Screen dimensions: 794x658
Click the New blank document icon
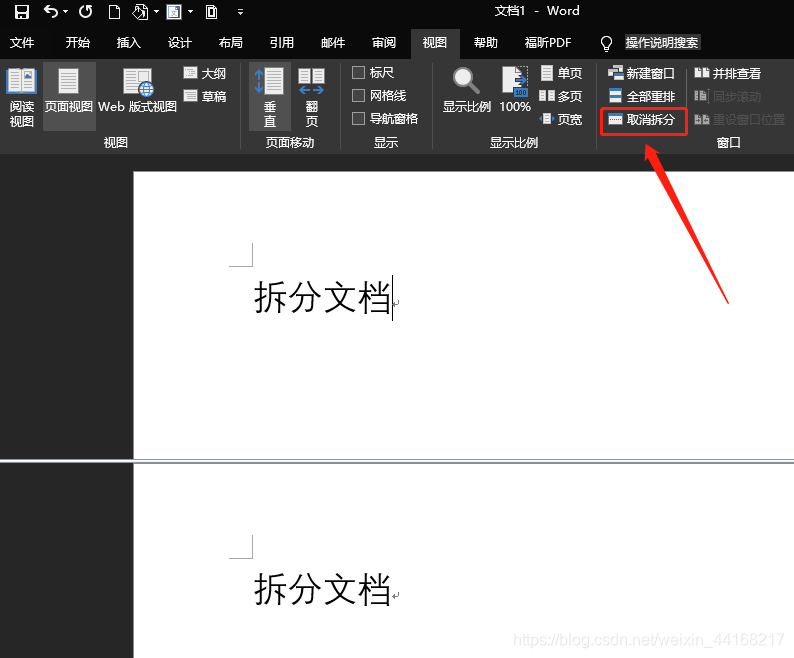[114, 12]
